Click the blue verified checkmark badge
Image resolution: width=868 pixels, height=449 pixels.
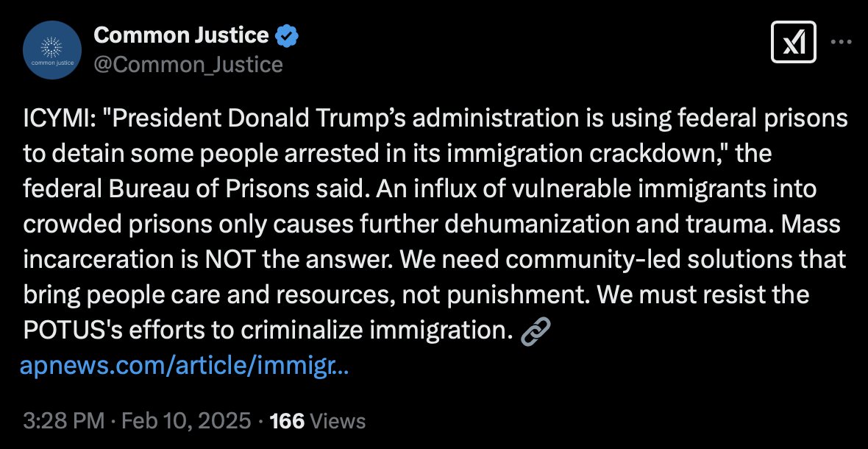(285, 35)
